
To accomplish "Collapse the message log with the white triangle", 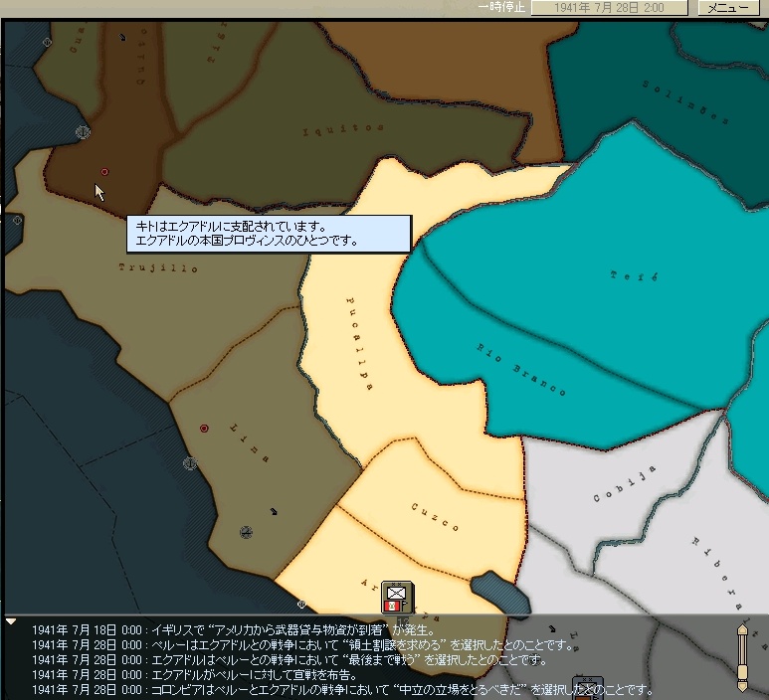I will (11, 621).
